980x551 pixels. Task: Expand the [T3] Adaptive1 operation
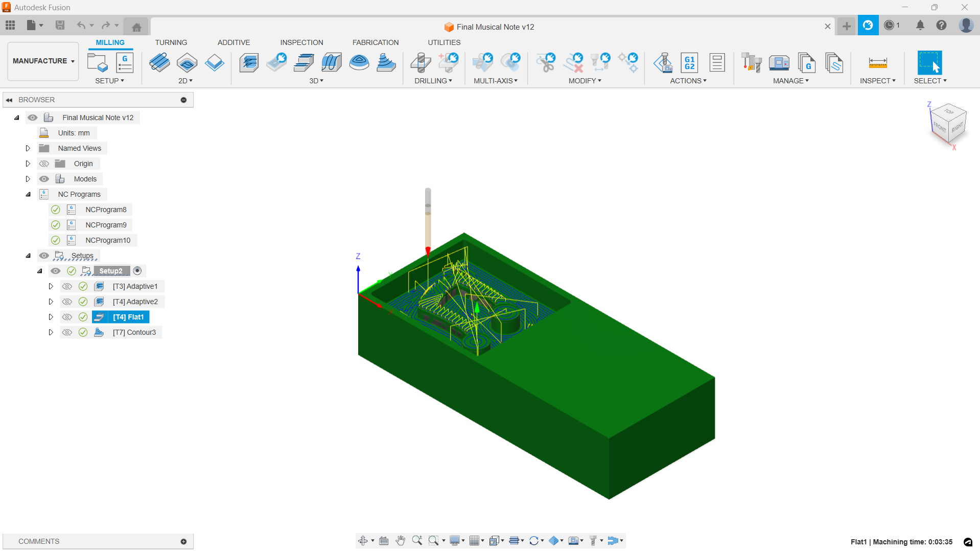tap(51, 286)
